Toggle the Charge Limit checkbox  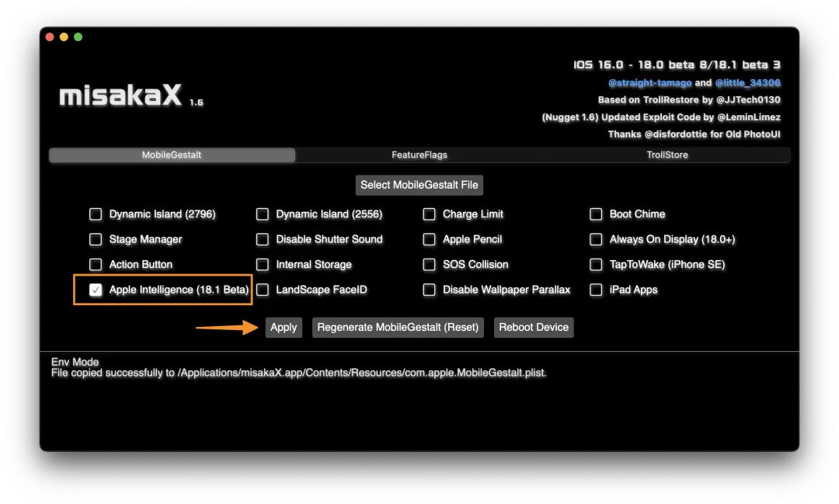coord(430,214)
